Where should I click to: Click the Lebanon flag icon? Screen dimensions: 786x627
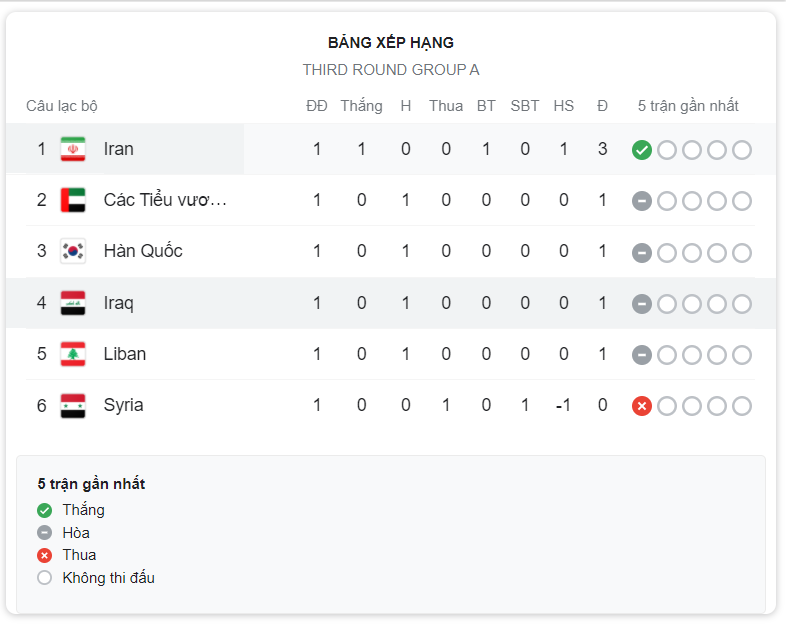pyautogui.click(x=73, y=354)
